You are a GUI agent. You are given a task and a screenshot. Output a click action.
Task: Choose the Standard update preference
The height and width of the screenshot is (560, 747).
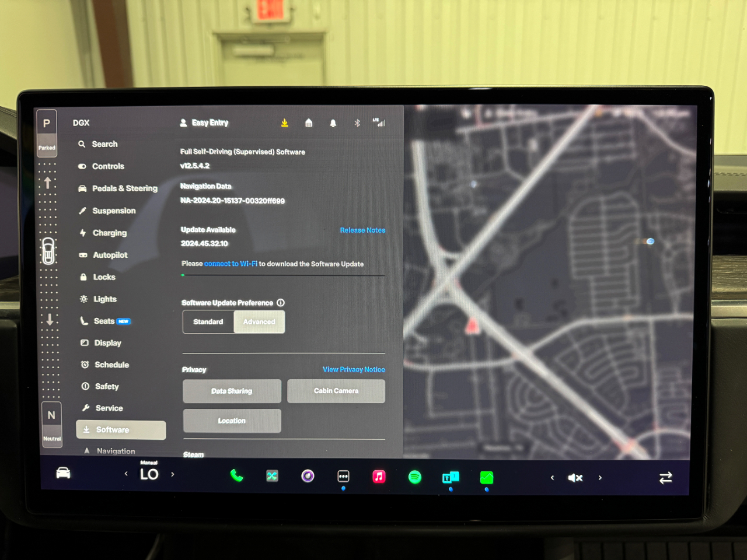click(208, 322)
